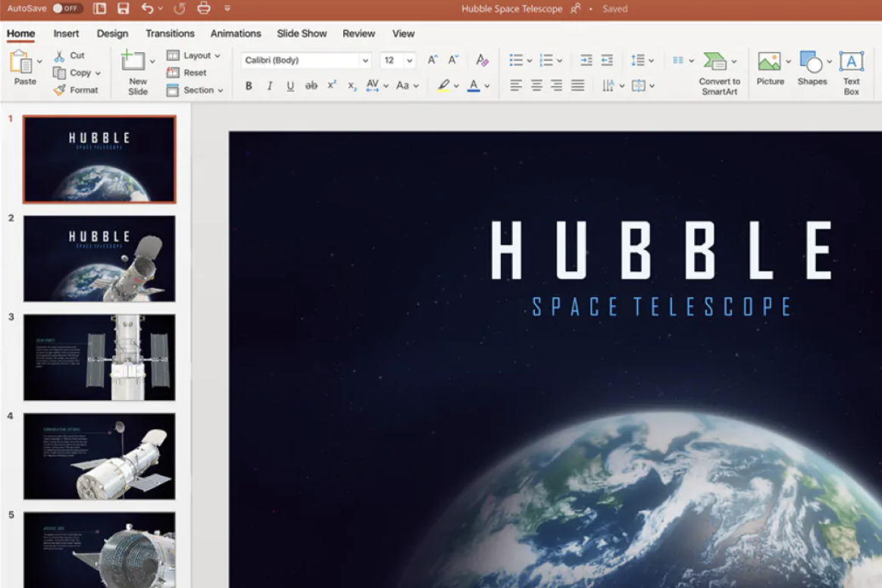882x588 pixels.
Task: Toggle the AutoSave switch
Action: 67,8
